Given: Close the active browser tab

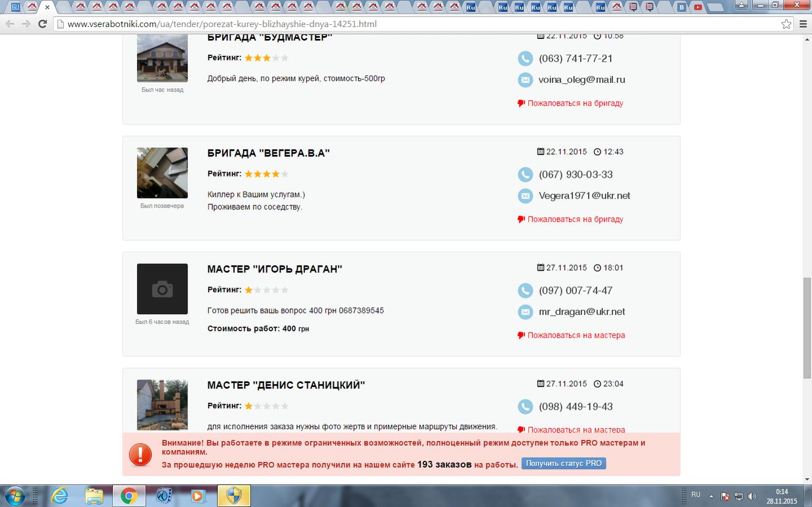Looking at the screenshot, I should click(x=47, y=7).
